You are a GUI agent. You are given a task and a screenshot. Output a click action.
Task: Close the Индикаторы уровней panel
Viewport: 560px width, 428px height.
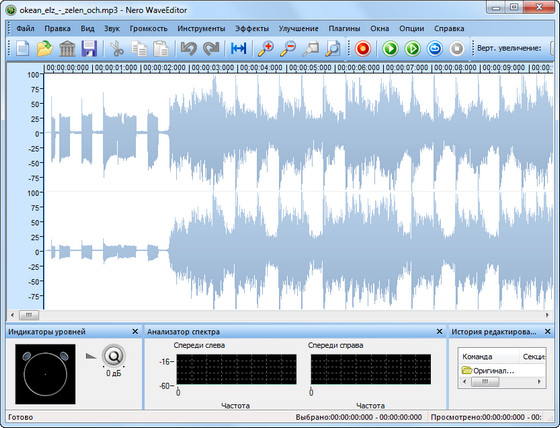135,332
